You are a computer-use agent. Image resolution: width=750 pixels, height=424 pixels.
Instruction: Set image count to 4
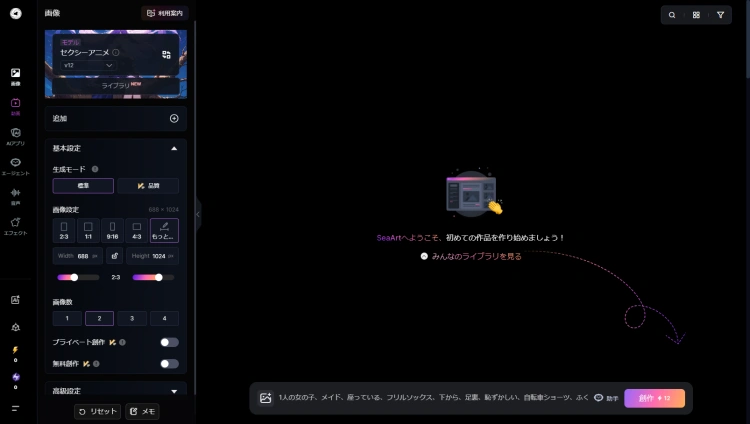165,318
